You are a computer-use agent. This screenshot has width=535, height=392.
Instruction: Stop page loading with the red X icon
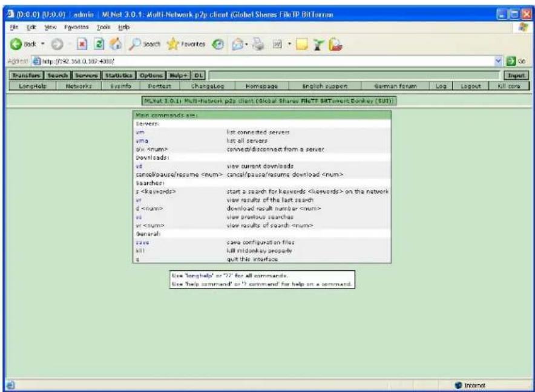(x=82, y=44)
